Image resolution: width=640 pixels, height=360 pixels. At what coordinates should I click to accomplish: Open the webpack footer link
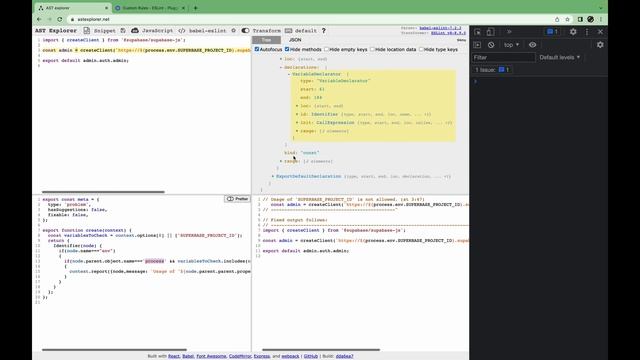[x=290, y=356]
